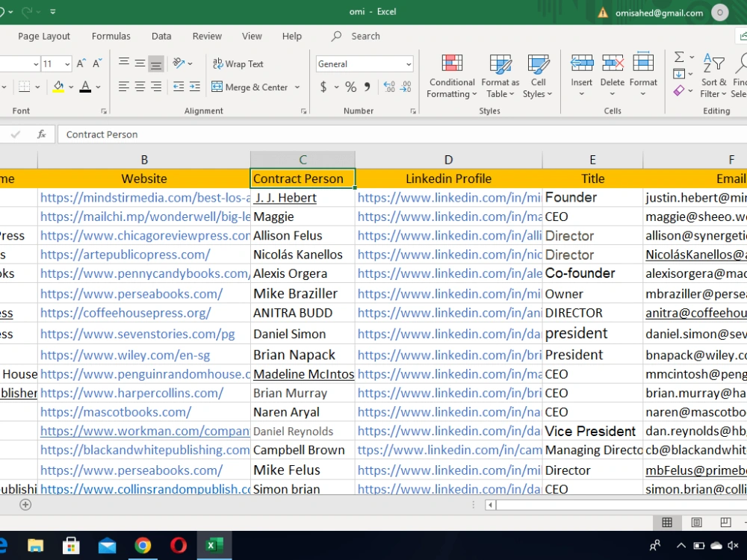Click the AutoSum sigma icon
747x560 pixels.
click(679, 57)
